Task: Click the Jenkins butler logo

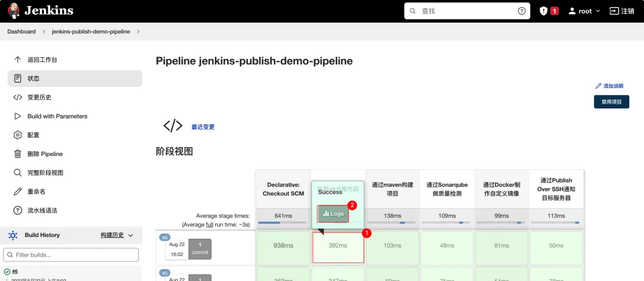Action: (14, 11)
